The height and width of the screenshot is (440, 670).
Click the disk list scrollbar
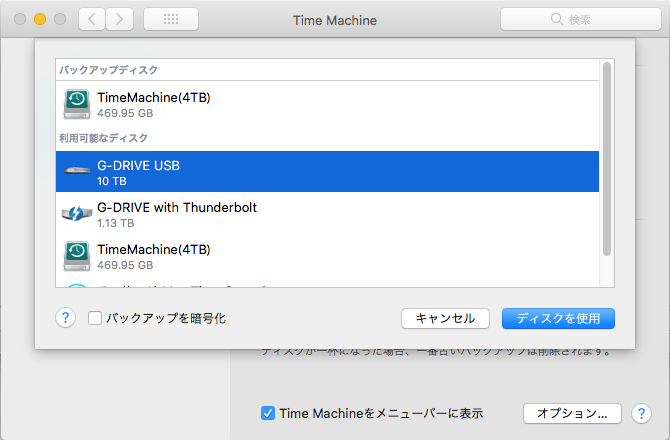point(607,159)
